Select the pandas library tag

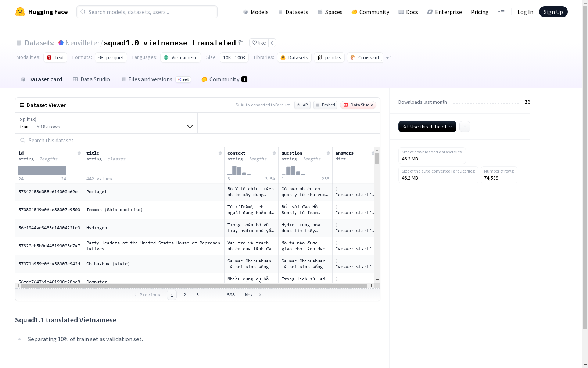coord(329,57)
